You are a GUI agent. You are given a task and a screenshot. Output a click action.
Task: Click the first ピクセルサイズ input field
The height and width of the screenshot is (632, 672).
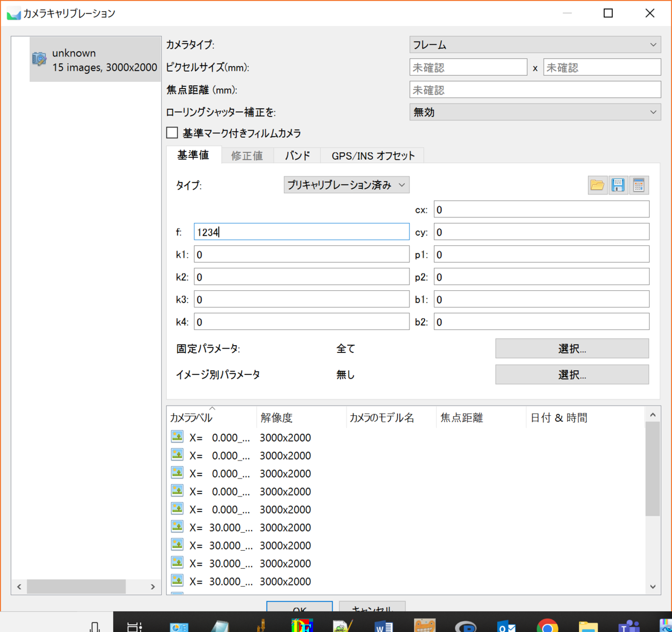(x=468, y=67)
